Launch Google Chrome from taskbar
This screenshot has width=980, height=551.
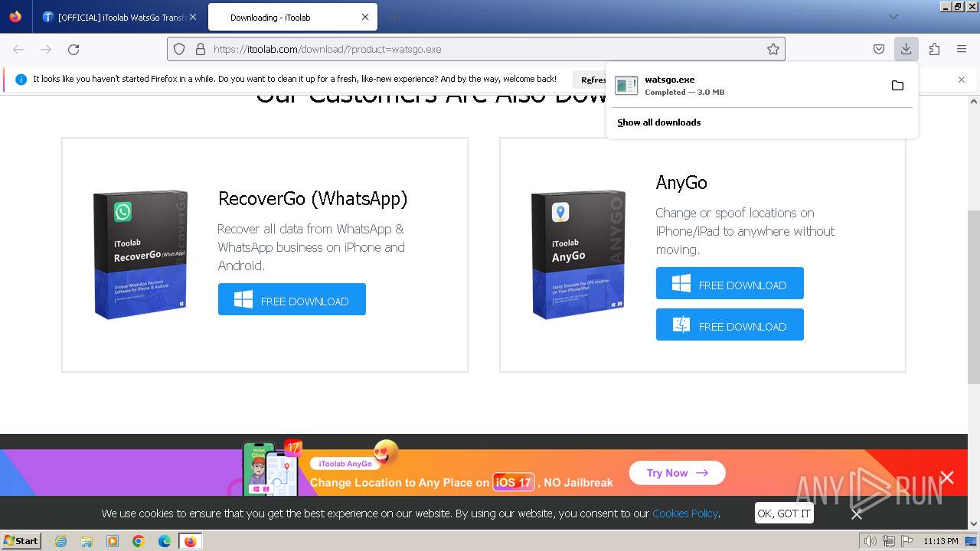[x=139, y=541]
